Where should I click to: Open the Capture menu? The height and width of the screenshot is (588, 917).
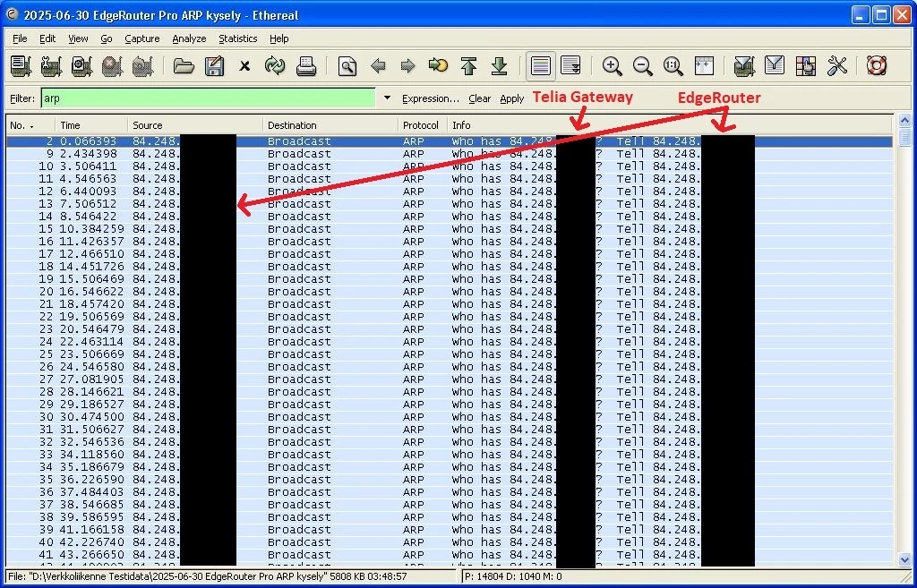click(142, 38)
